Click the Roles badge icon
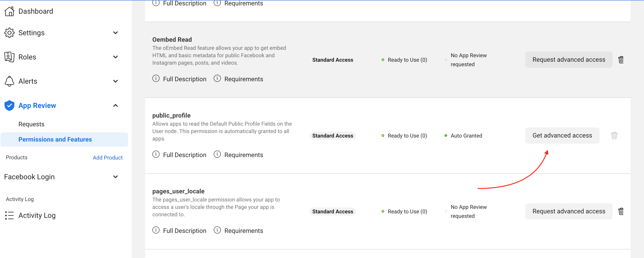The image size is (644, 258). (9, 57)
